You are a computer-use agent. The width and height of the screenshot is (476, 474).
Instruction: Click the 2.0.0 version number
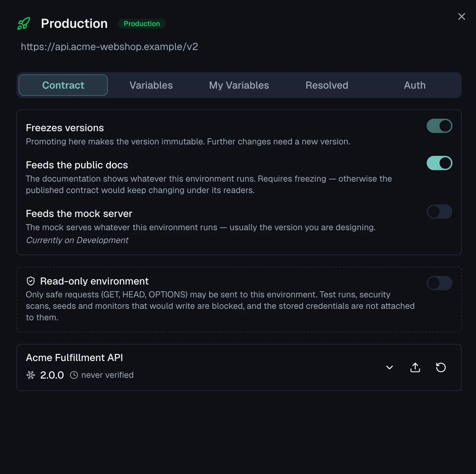point(52,375)
